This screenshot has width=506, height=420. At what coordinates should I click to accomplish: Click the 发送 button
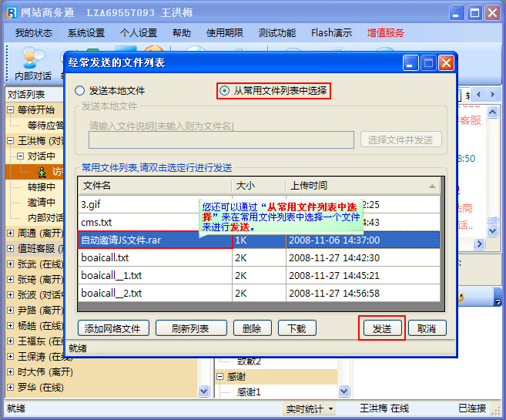(382, 328)
